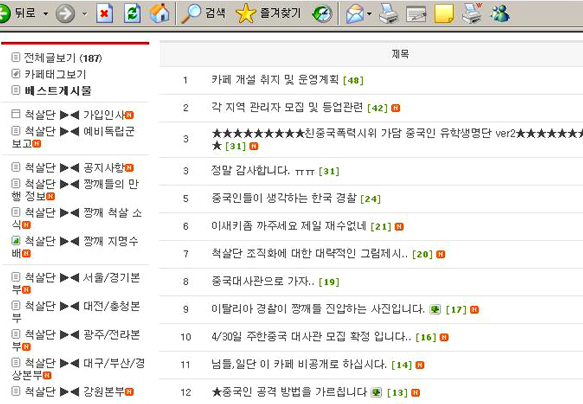
Task: Expand the Forward button dropdown arrow
Action: tap(84, 14)
